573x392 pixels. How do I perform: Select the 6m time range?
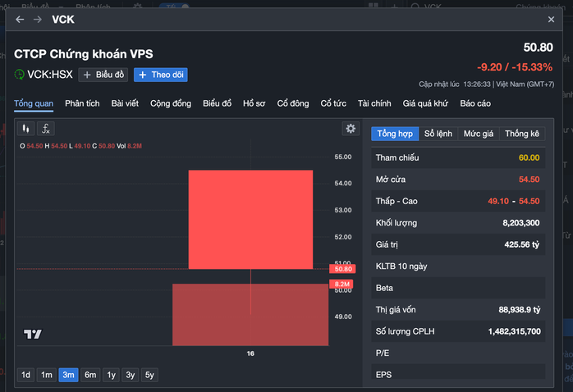(x=89, y=375)
